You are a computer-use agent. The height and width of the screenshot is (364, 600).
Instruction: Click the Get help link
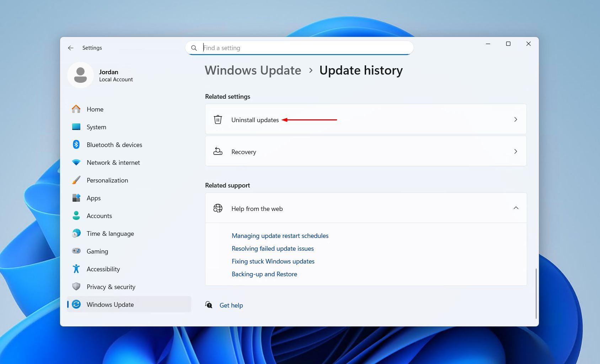coord(231,305)
